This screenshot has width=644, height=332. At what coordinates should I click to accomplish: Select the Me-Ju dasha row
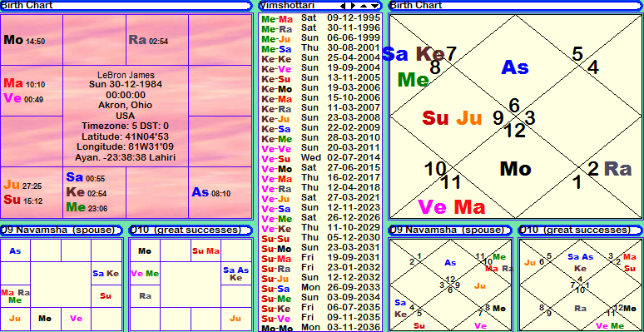point(321,38)
